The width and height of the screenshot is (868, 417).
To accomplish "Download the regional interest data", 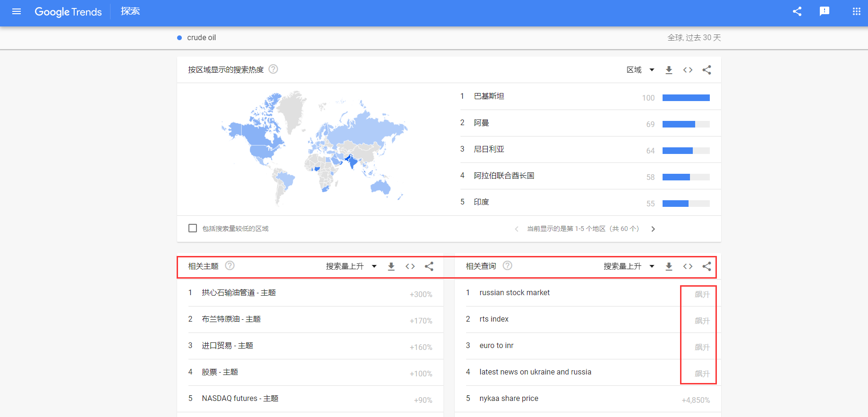I will point(669,70).
